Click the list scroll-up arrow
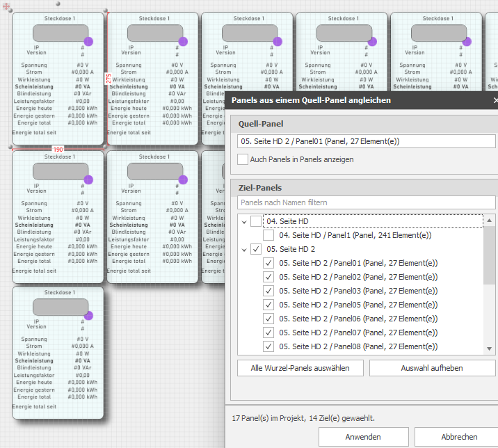This screenshot has width=498, height=448. (490, 221)
